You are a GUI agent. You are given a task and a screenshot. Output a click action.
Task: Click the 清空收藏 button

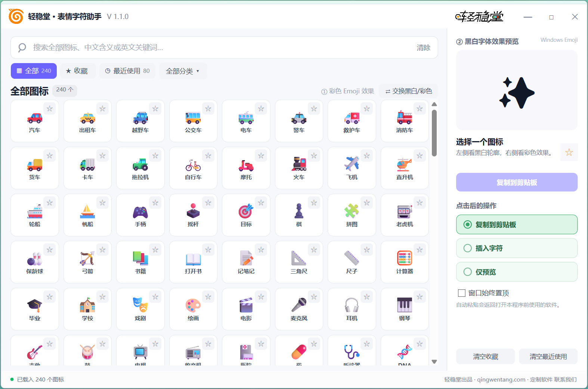[x=486, y=357]
